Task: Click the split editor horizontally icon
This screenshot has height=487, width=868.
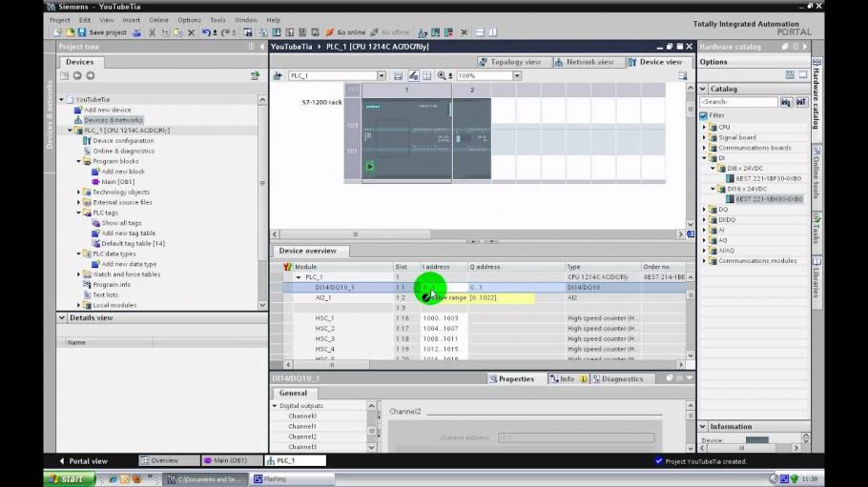Action: coord(480,32)
